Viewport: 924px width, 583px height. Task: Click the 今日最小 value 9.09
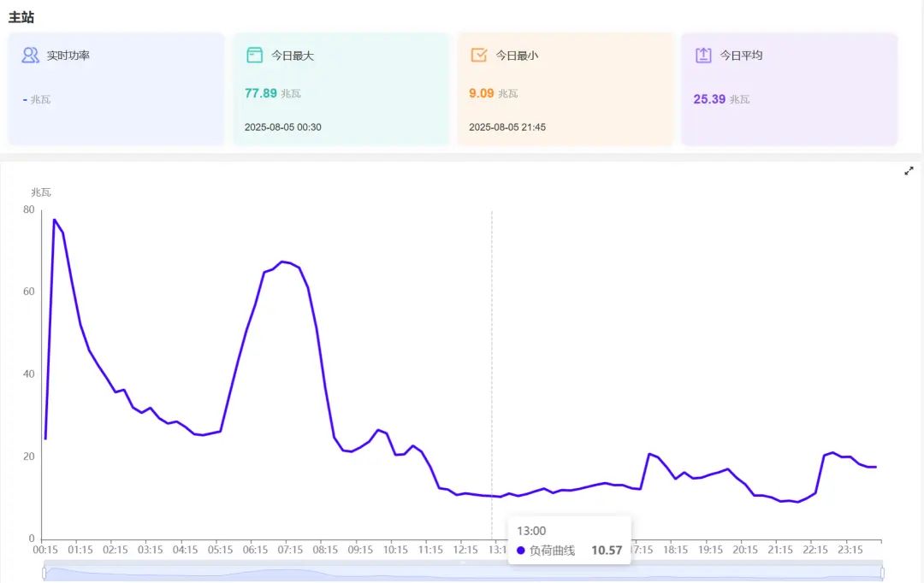(481, 93)
